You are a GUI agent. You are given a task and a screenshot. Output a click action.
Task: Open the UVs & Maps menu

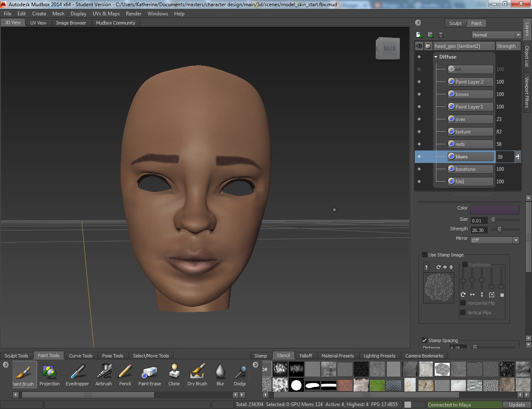point(106,14)
